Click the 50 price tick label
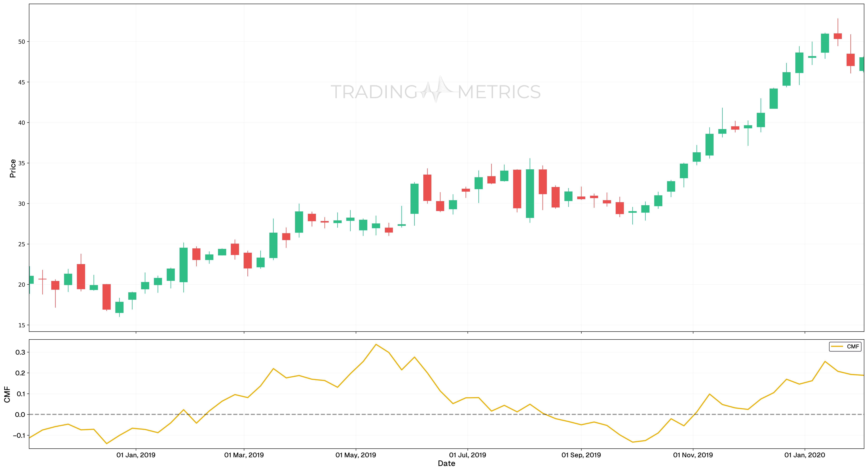Image resolution: width=868 pixels, height=471 pixels. pyautogui.click(x=22, y=42)
